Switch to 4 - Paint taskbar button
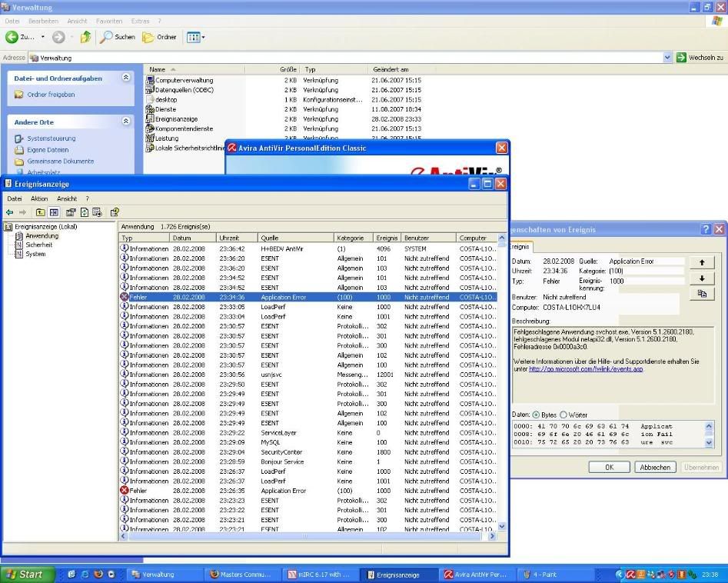Viewport: 728px width, 583px height. click(556, 575)
